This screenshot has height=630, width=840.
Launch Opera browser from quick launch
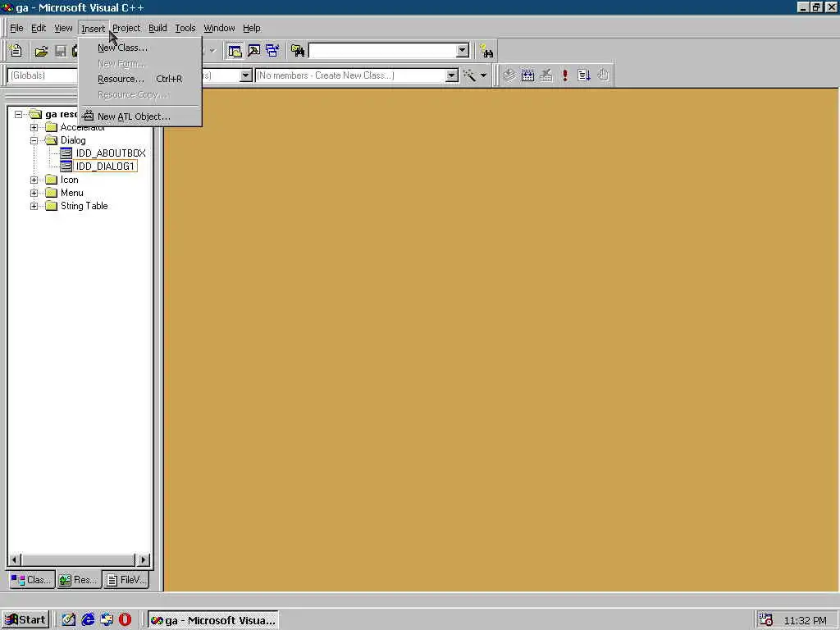tap(125, 620)
